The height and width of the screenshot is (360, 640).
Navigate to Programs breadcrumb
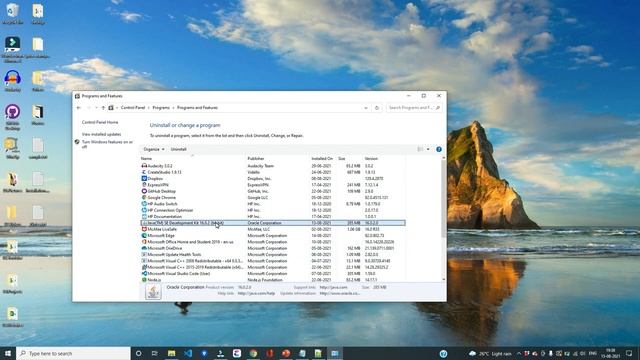pyautogui.click(x=161, y=108)
